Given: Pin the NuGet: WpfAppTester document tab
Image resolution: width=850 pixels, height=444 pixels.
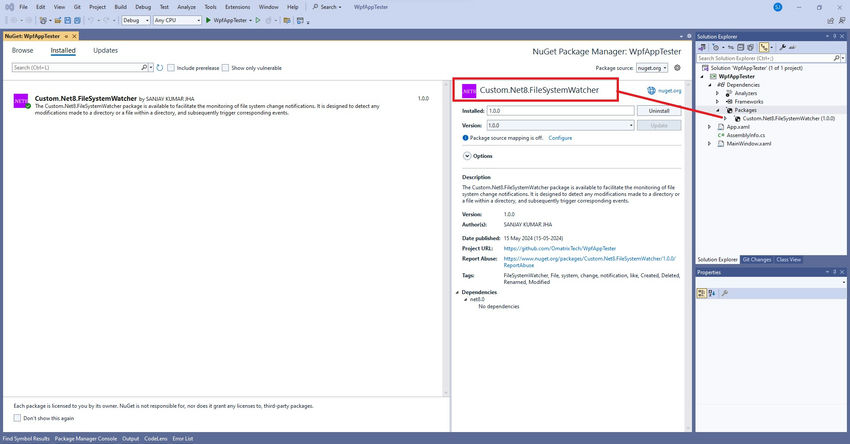Looking at the screenshot, I should (x=66, y=36).
